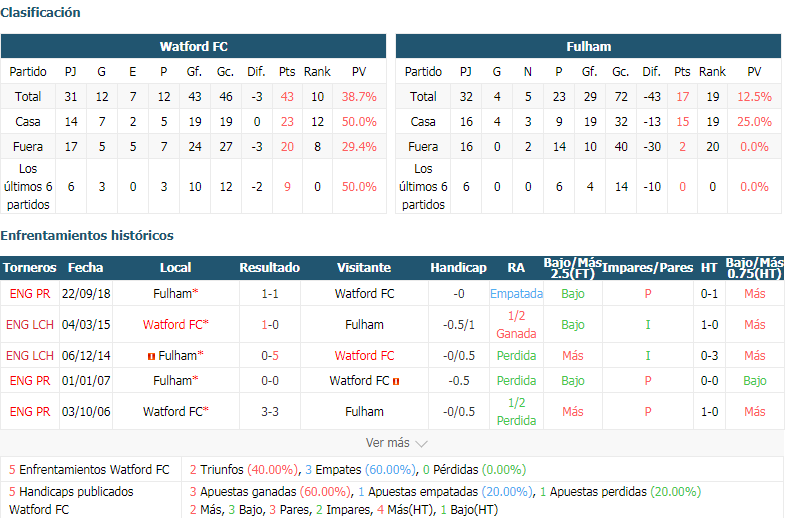Click red card icon next to Watford FC

click(396, 381)
